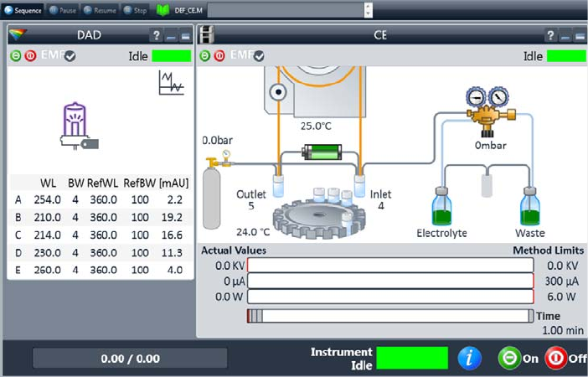Screen dimensions: 588x377
Task: Click the external gas cylinder icon
Action: tap(212, 198)
